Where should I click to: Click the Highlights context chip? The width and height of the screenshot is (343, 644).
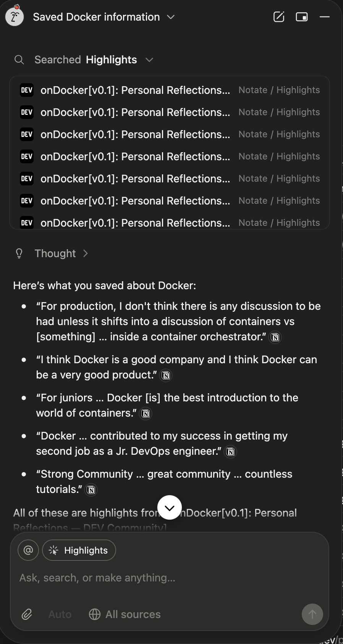(79, 550)
